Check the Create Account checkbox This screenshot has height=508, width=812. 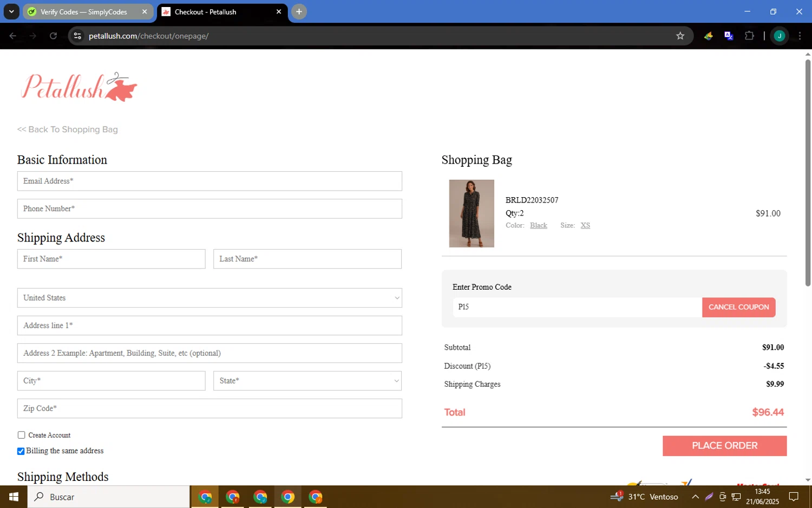point(21,435)
